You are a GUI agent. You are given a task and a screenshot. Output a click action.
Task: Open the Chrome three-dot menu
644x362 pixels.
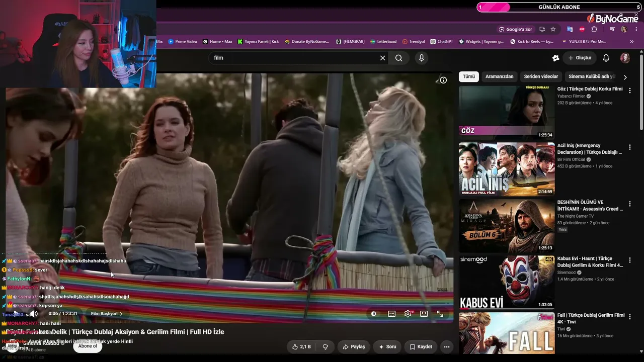(636, 29)
